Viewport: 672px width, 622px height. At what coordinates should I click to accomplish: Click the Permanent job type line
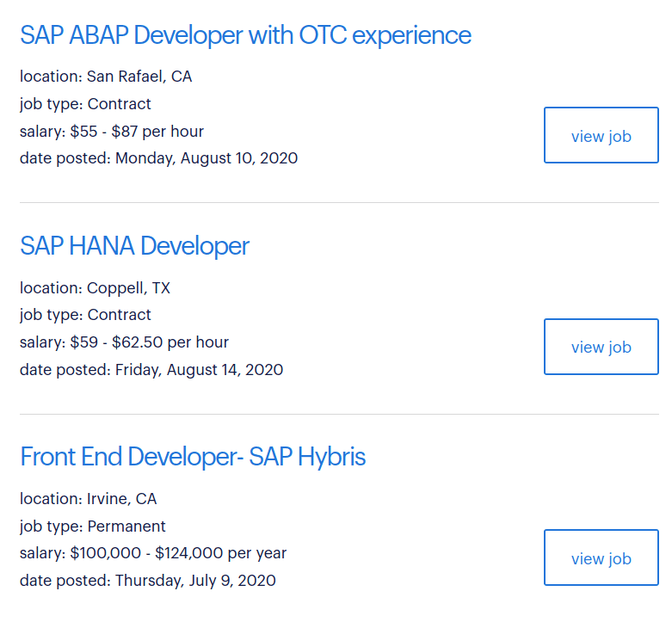point(93,527)
